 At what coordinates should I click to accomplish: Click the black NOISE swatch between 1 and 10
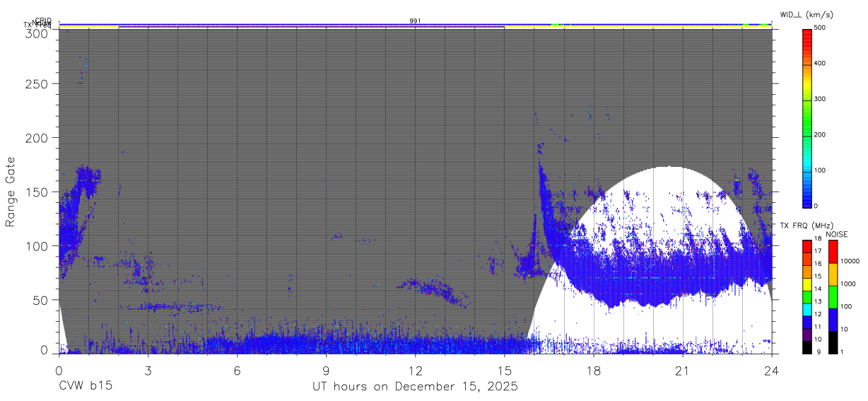coord(833,342)
